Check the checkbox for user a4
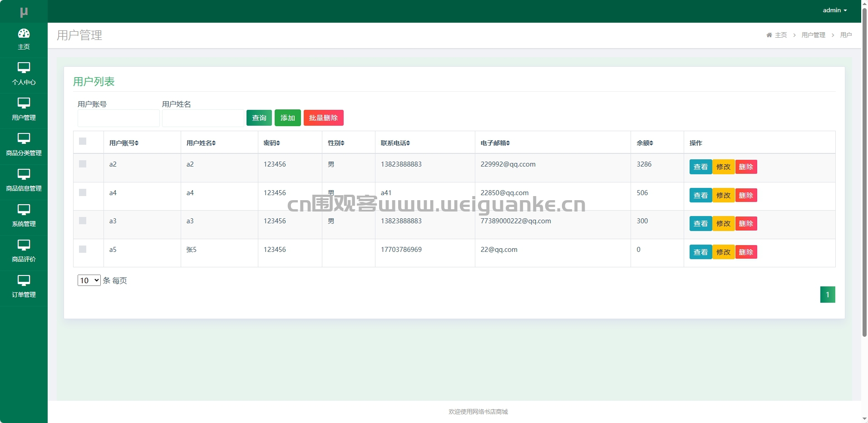 [x=83, y=192]
